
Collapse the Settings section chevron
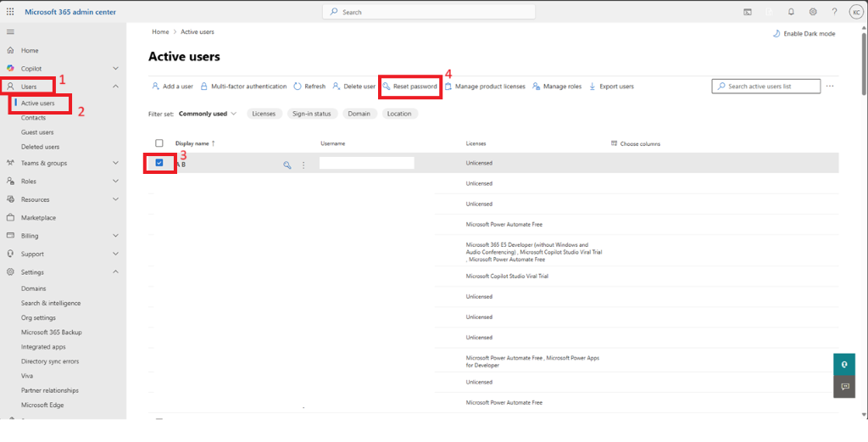point(115,272)
